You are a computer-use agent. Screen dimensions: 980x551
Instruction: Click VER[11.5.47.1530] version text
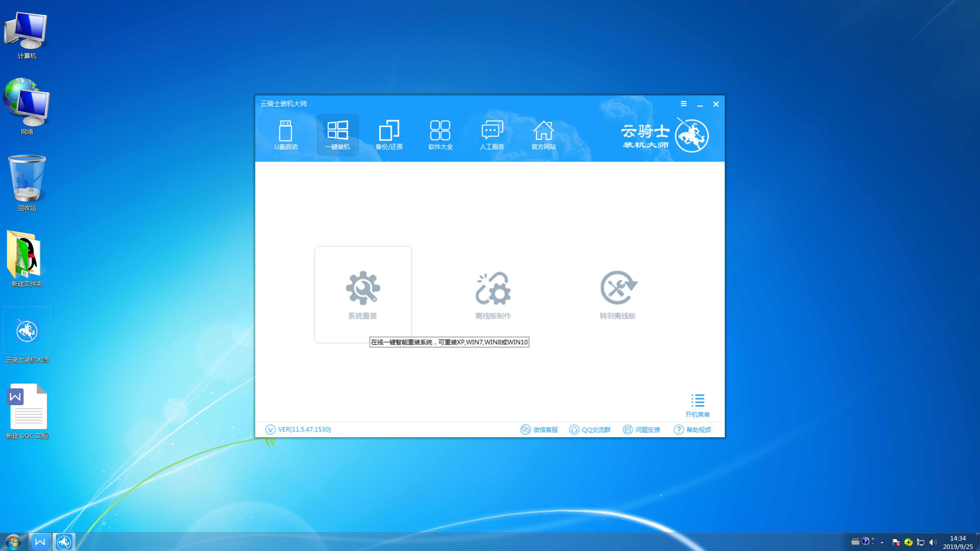(x=304, y=429)
